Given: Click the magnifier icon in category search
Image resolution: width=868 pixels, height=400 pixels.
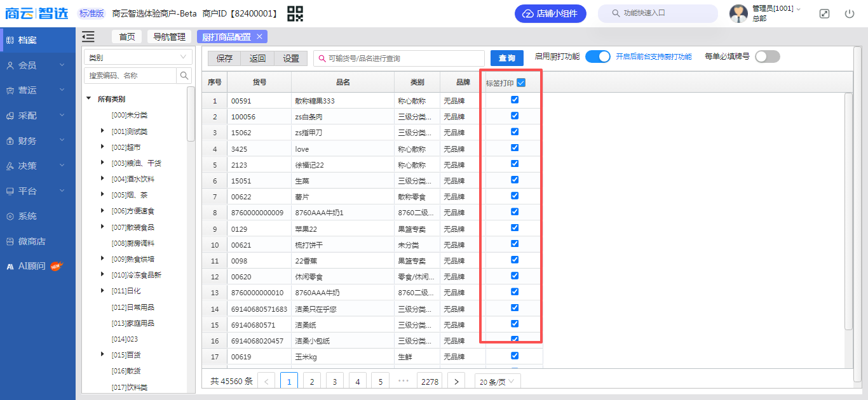Looking at the screenshot, I should coord(184,76).
